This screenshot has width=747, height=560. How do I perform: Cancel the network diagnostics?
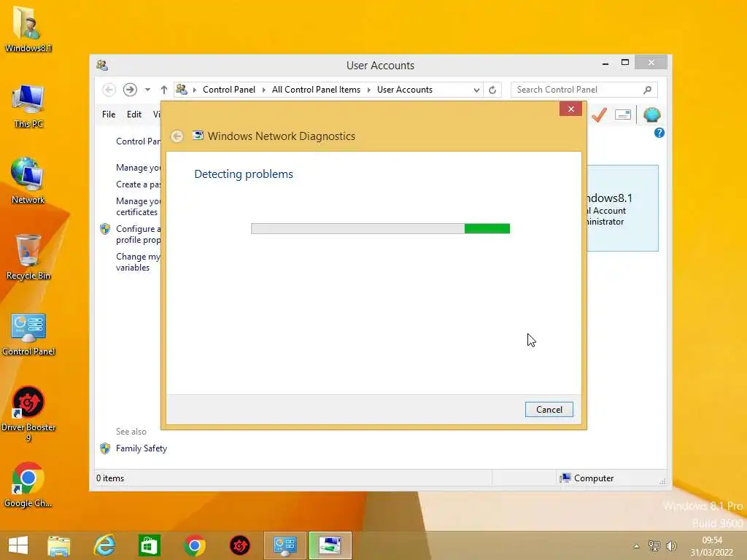pyautogui.click(x=549, y=410)
